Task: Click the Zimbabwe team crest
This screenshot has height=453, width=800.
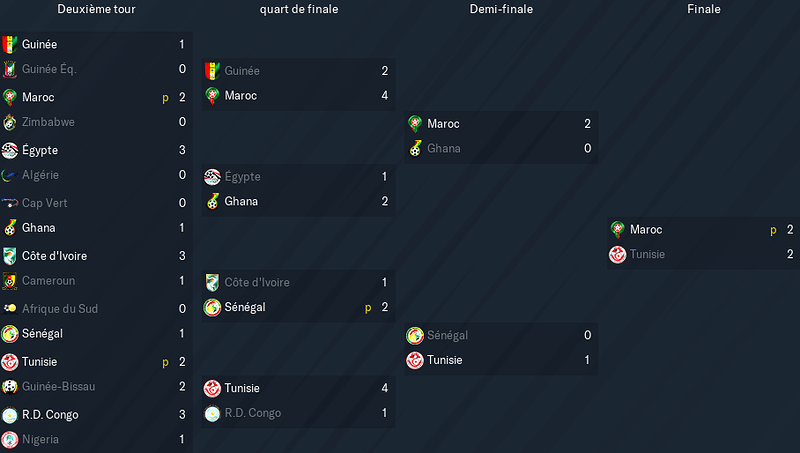Action: (10, 122)
